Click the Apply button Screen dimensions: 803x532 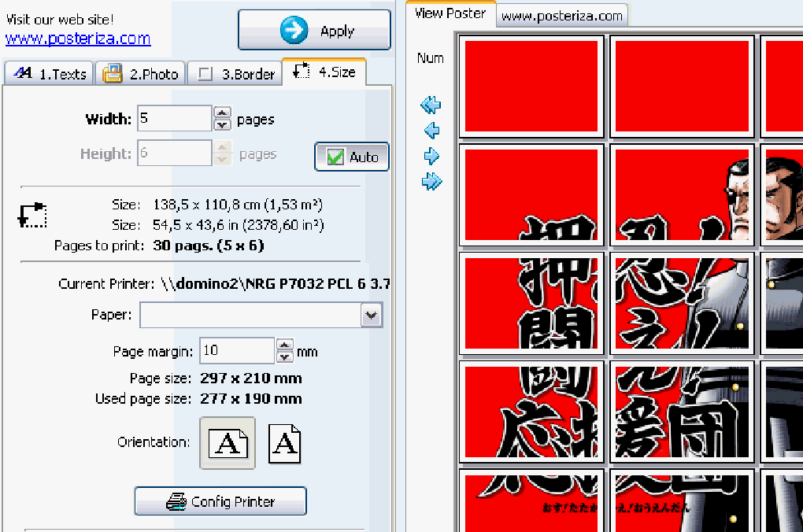tap(314, 30)
